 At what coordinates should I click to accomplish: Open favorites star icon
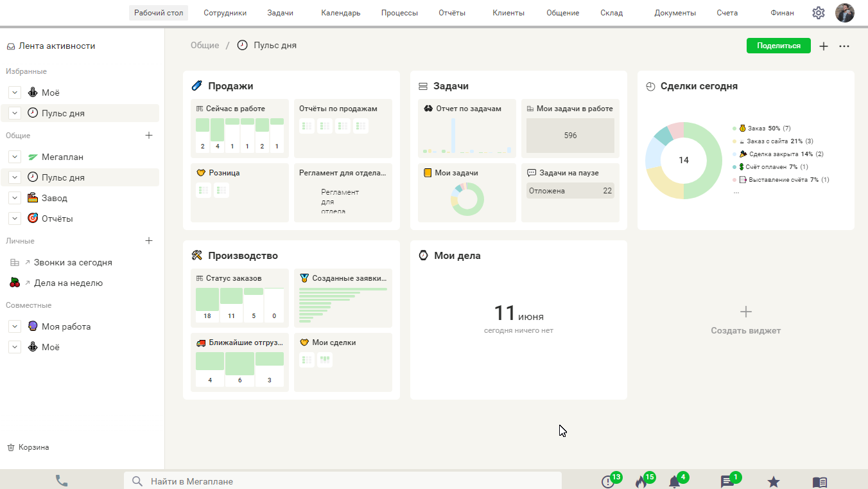(x=774, y=481)
